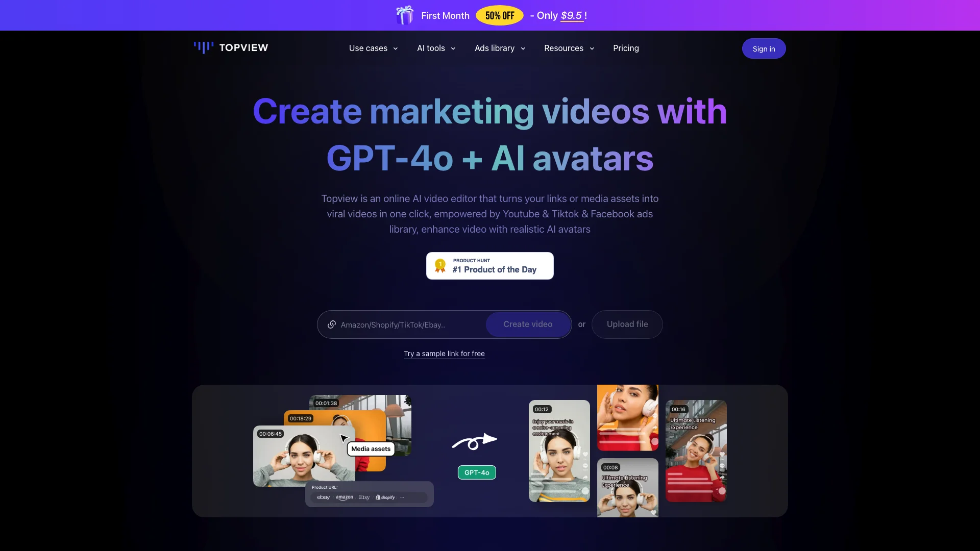Expand the Use cases dropdown menu

click(373, 48)
